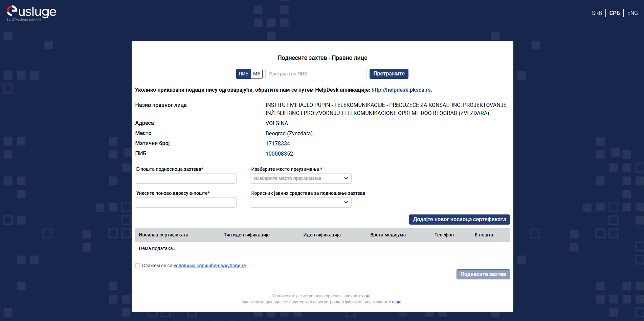The image size is (644, 321).
Task: Open Изаберите место преузимања dropdown
Action: coord(301,179)
